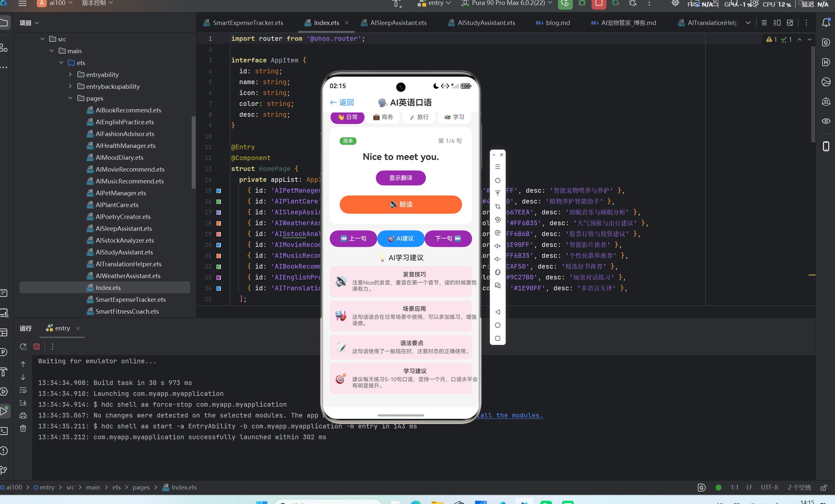This screenshot has height=504, width=835.
Task: Expand the entrybackupability folder
Action: click(70, 86)
